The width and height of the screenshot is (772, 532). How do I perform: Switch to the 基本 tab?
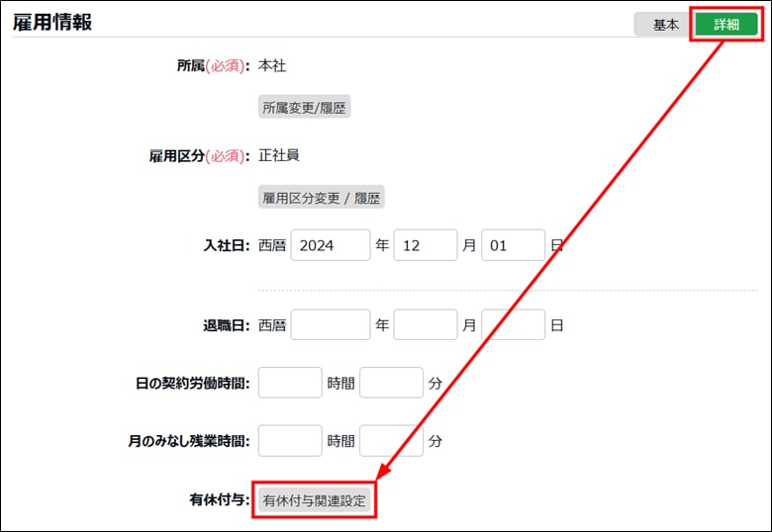665,25
